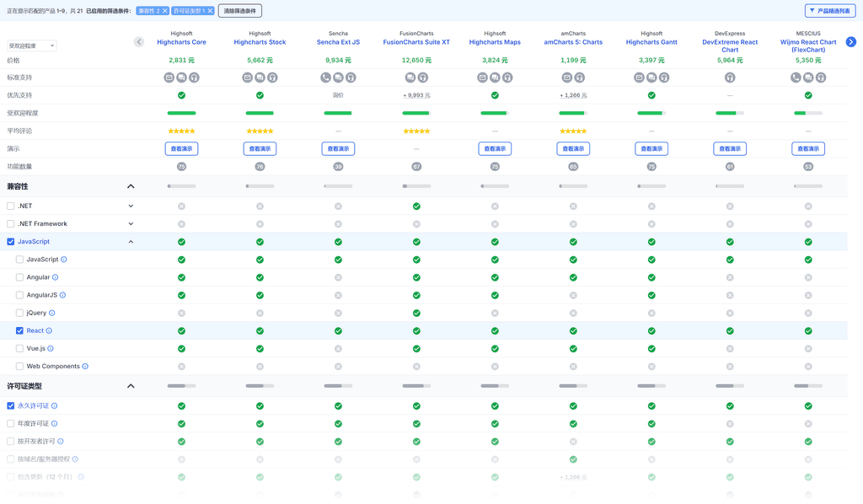863x504 pixels.
Task: Check the 按开发者许可 checkbox
Action: tap(10, 442)
